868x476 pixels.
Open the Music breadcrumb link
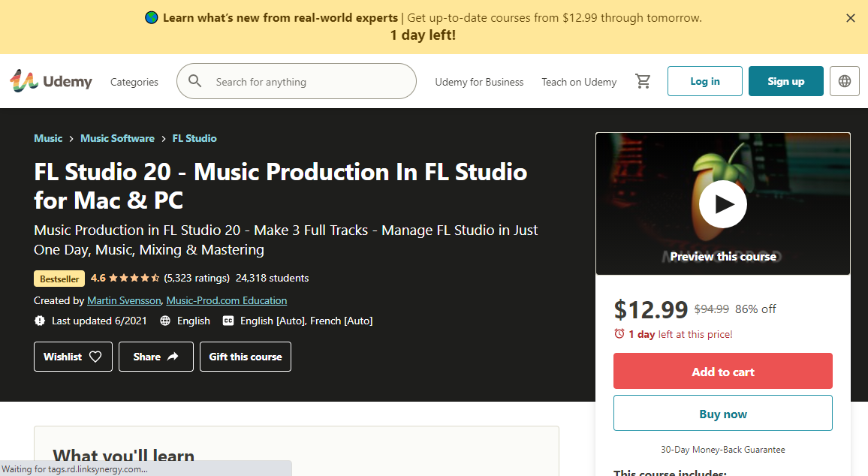[x=47, y=138]
